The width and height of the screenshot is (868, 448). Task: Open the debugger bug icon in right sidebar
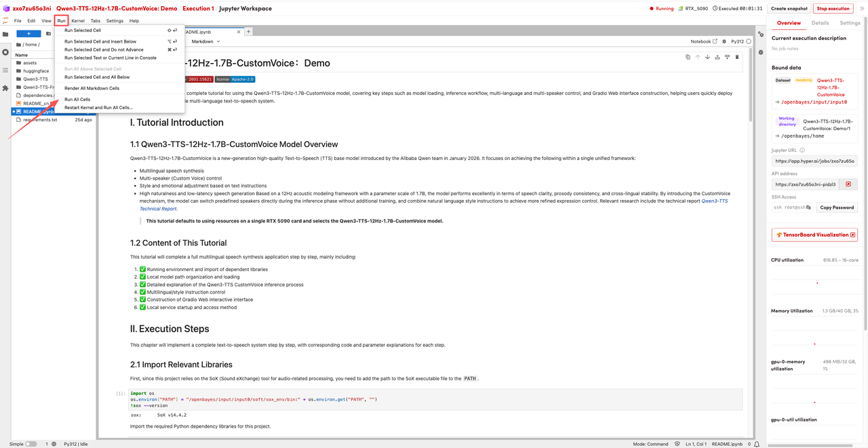(761, 52)
